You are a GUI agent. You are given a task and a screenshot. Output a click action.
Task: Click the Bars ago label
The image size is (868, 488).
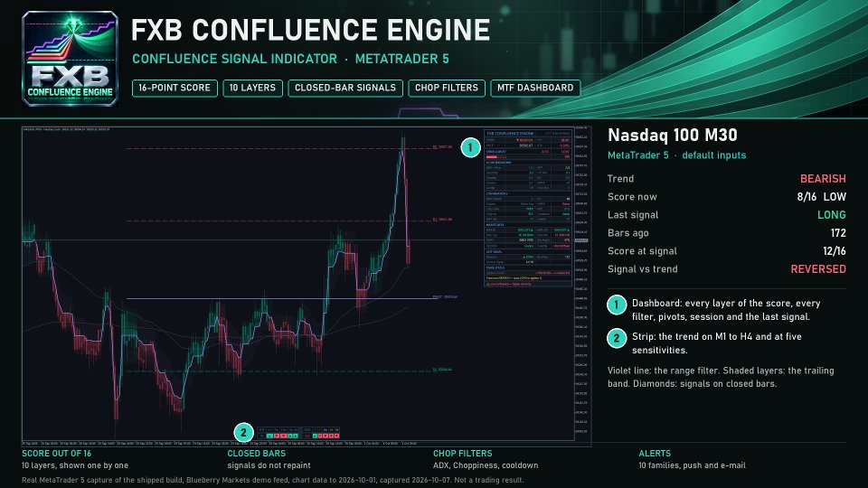tap(627, 233)
